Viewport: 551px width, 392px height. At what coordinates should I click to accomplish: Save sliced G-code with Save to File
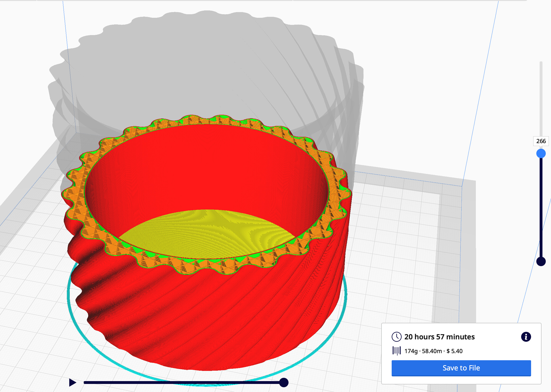pyautogui.click(x=461, y=368)
